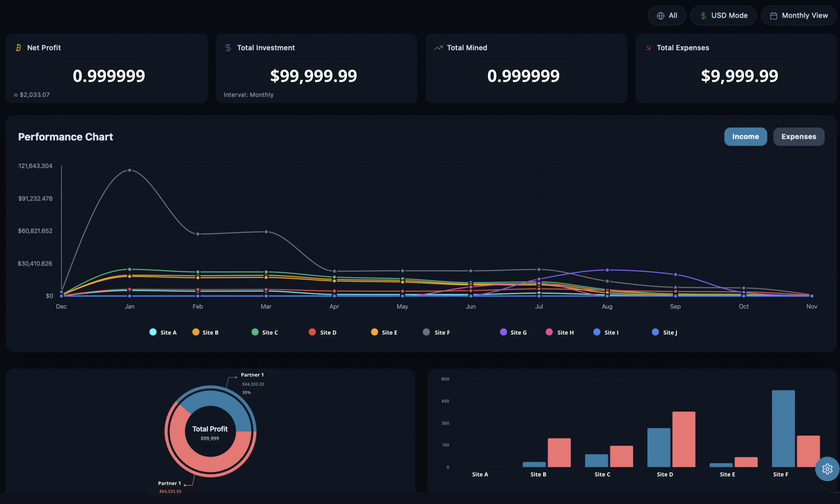Switch currency using the USD Mode selector
The width and height of the screenshot is (840, 504).
tap(724, 15)
